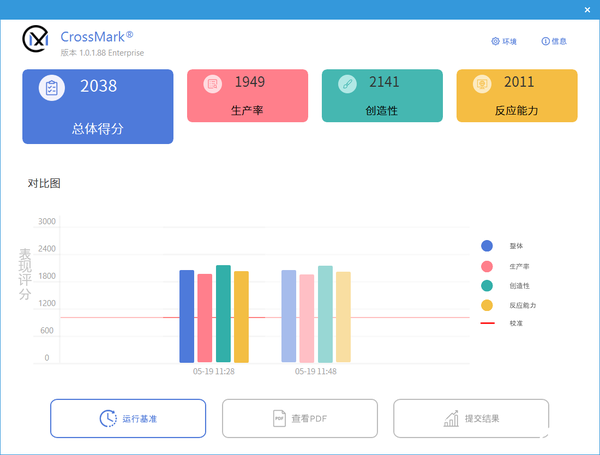The image size is (600, 455).
Task: Click blue overall bar for 05-19 11:28
Action: 187,316
